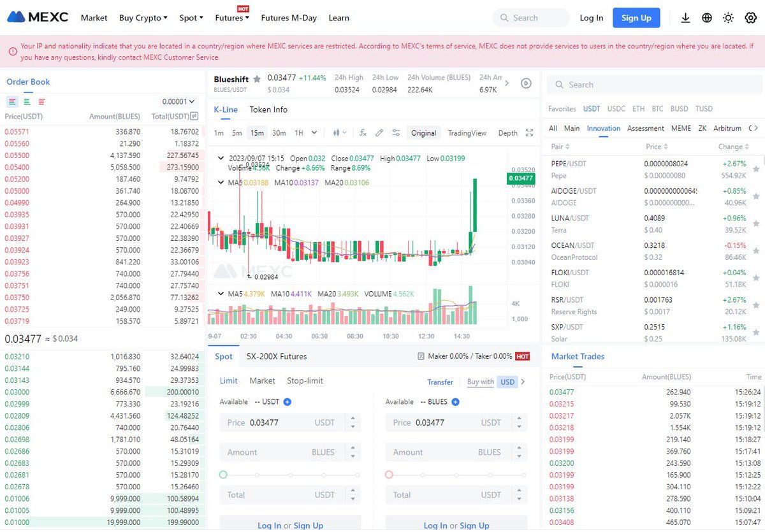Click the MEXC logo

tap(38, 17)
